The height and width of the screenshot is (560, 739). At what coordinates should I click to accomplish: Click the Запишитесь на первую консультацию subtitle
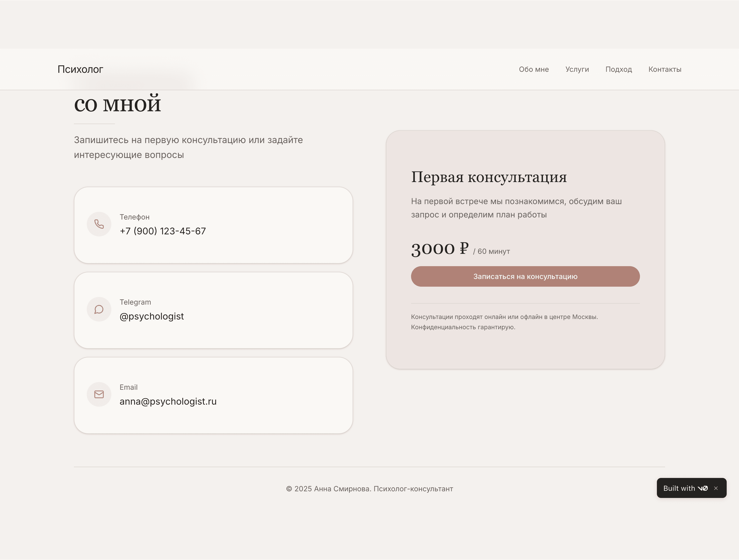188,147
